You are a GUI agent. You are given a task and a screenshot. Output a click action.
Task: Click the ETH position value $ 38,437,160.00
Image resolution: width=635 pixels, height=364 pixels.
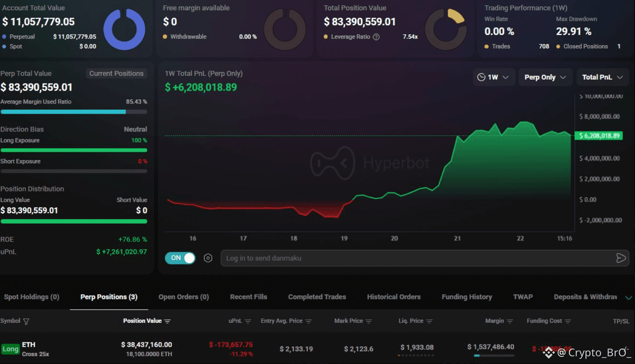point(146,345)
